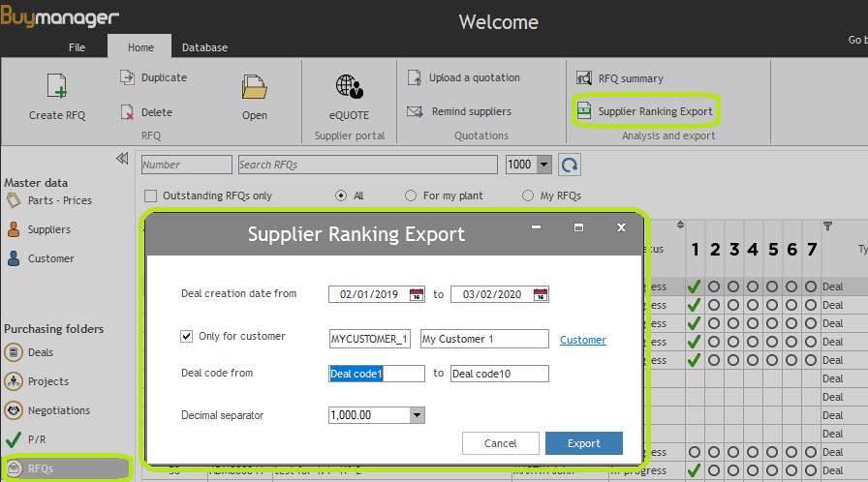Click the Duplicate RFQ icon
The width and height of the screenshot is (868, 482).
pos(127,77)
